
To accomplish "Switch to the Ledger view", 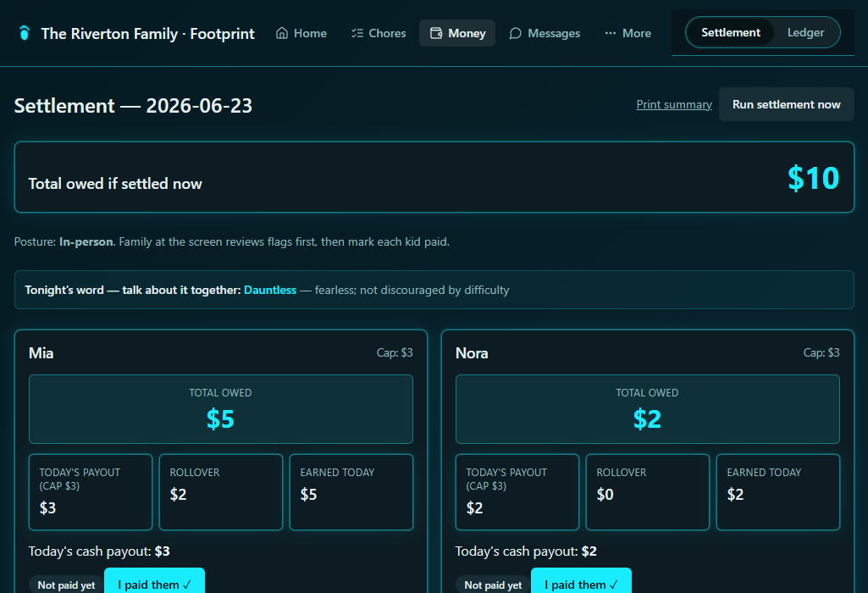I will tap(805, 33).
